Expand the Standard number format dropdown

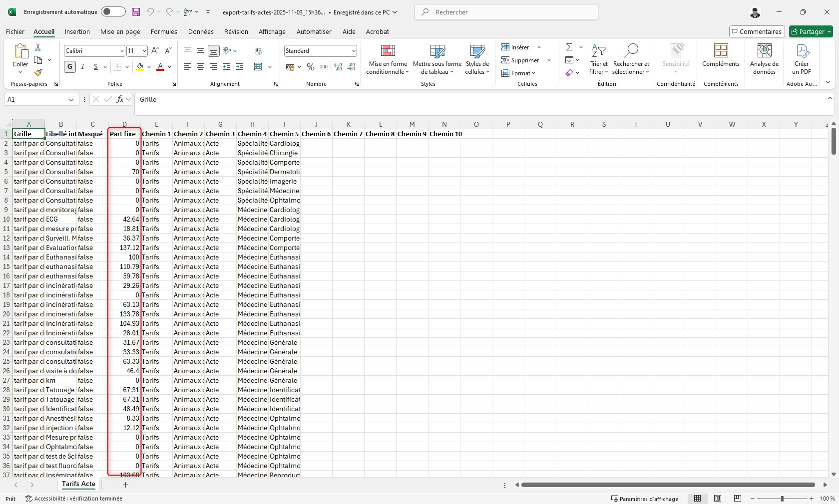click(x=353, y=51)
